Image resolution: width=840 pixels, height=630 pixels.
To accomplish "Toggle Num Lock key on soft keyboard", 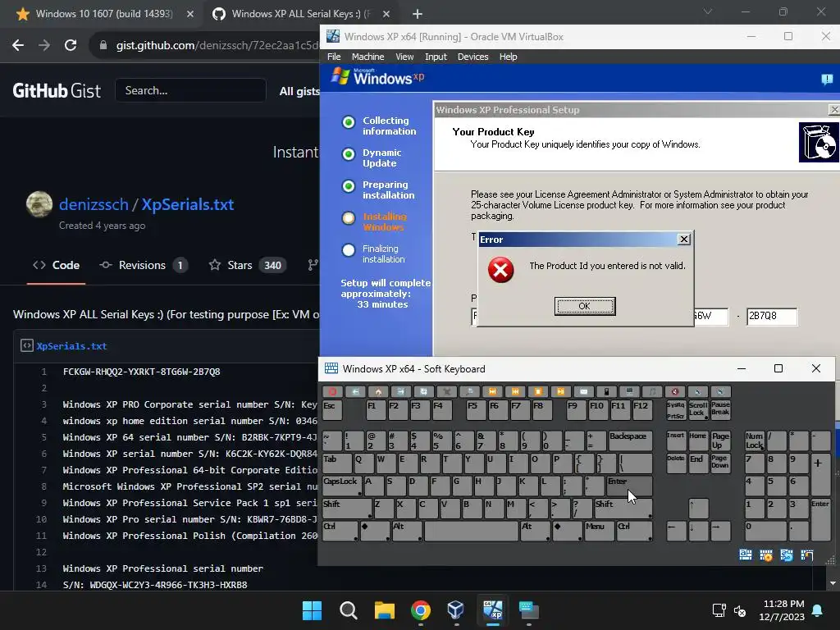I will coord(754,441).
